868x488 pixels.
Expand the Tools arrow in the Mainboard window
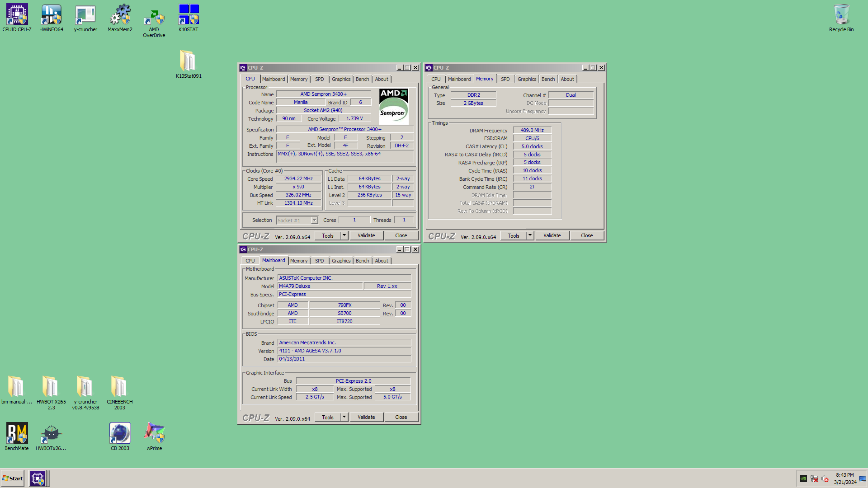(x=344, y=417)
